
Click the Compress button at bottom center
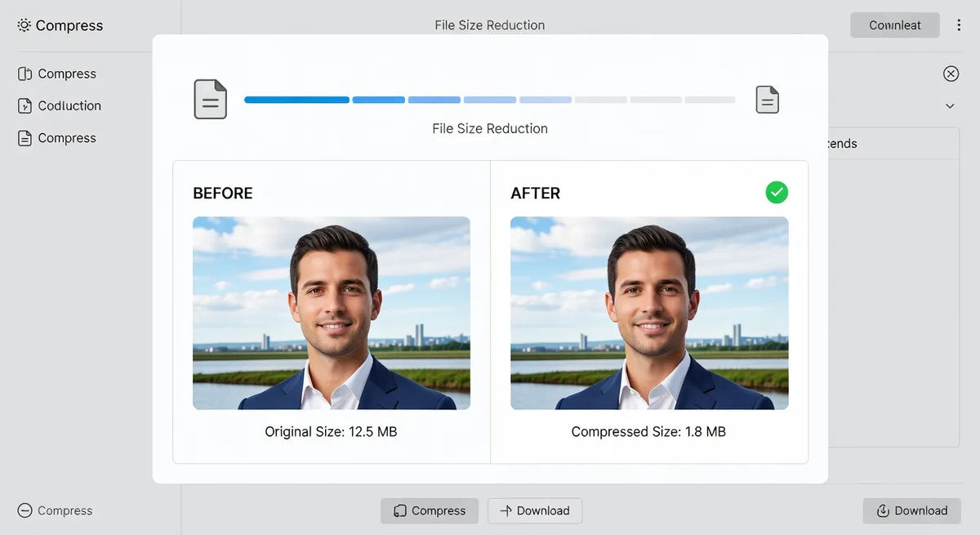click(430, 510)
